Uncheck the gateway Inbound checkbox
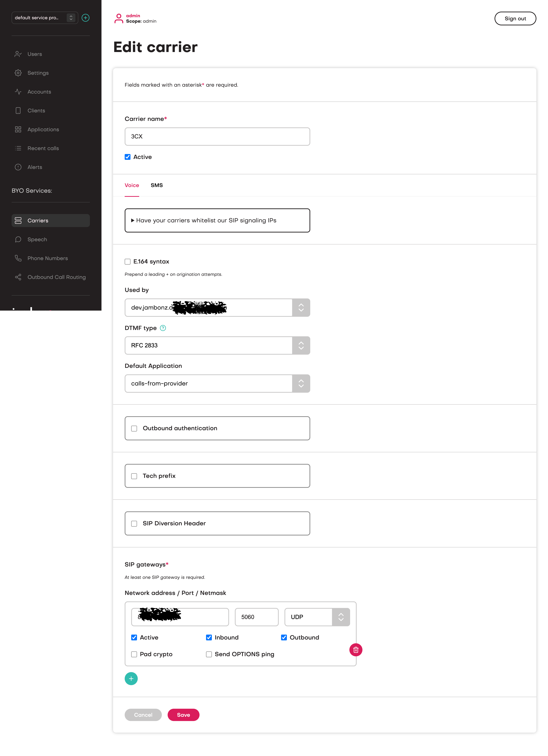The height and width of the screenshot is (756, 548). [209, 637]
